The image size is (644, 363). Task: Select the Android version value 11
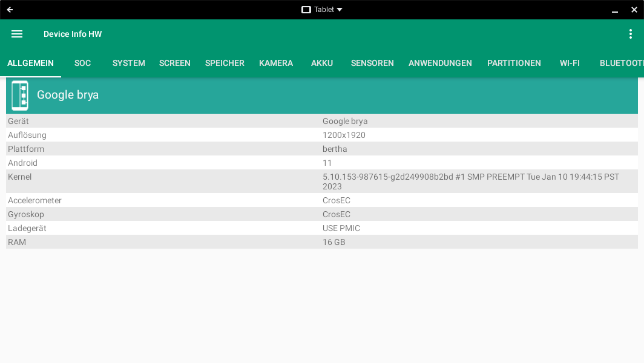click(327, 163)
